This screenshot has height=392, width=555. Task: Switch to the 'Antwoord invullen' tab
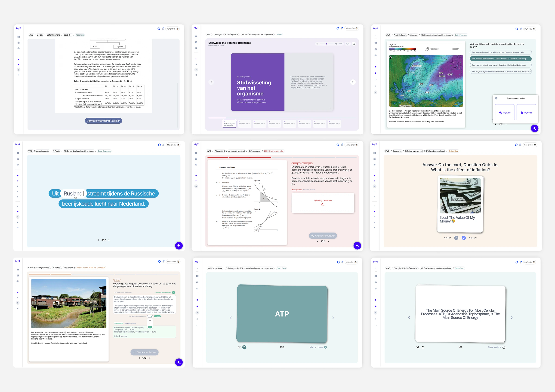click(309, 190)
